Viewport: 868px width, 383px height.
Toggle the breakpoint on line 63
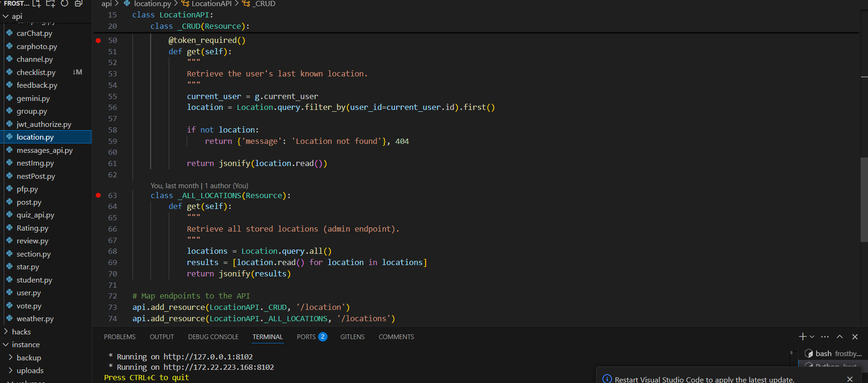tap(98, 195)
